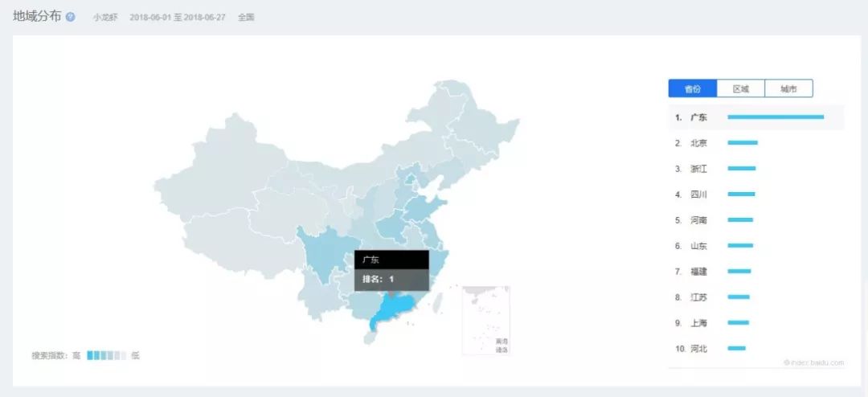868x397 pixels.
Task: Switch to the 城市 tab
Action: click(789, 88)
